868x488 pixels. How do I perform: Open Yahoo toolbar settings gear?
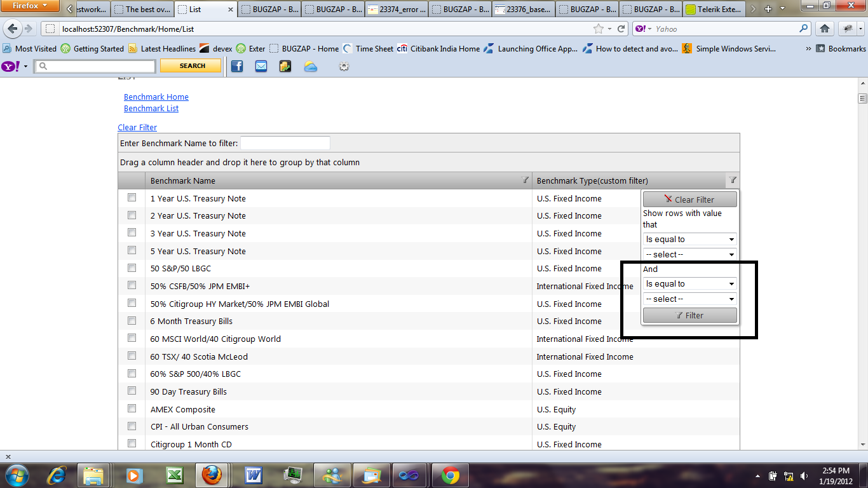click(344, 66)
